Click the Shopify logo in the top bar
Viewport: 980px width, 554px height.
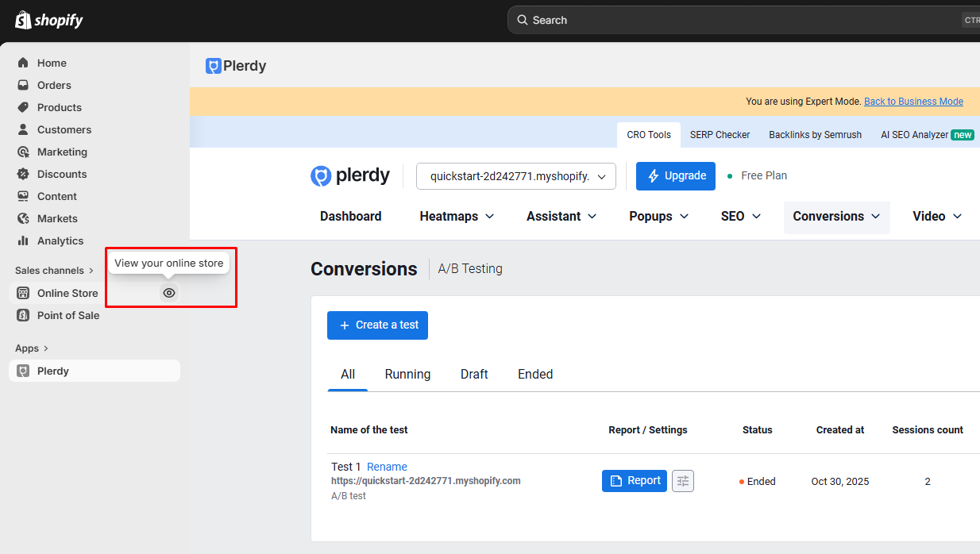pos(48,20)
